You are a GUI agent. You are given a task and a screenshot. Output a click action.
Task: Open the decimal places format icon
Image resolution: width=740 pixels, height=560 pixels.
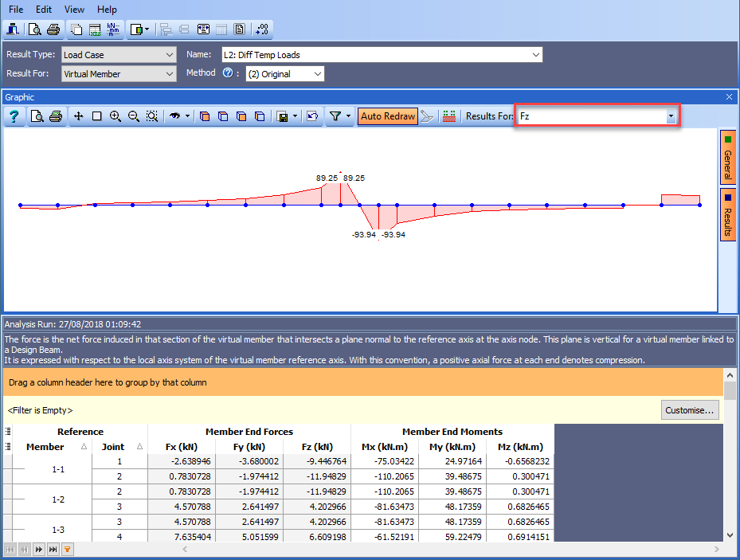(262, 29)
